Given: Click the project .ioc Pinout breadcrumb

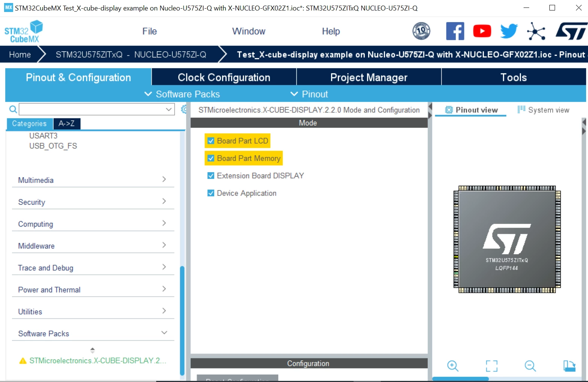Looking at the screenshot, I should click(411, 55).
